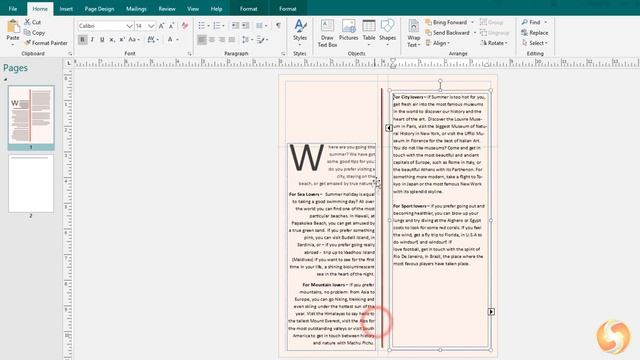Click the tab selector L button on ruler
The image size is (640, 360).
click(69, 63)
